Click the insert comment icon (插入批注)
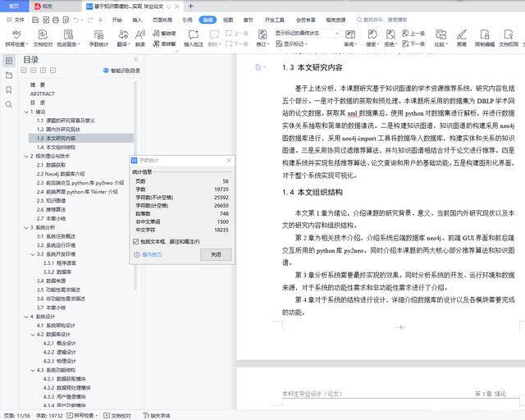Screen dimensions: 525x420 click(x=194, y=38)
